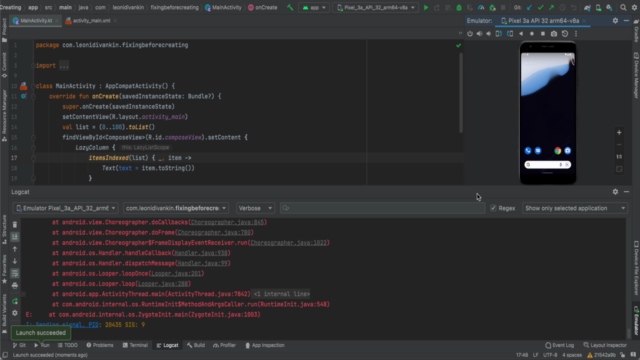Click the Phone app icon on emulator
Image resolution: width=640 pixels, height=360 pixels.
click(x=528, y=151)
